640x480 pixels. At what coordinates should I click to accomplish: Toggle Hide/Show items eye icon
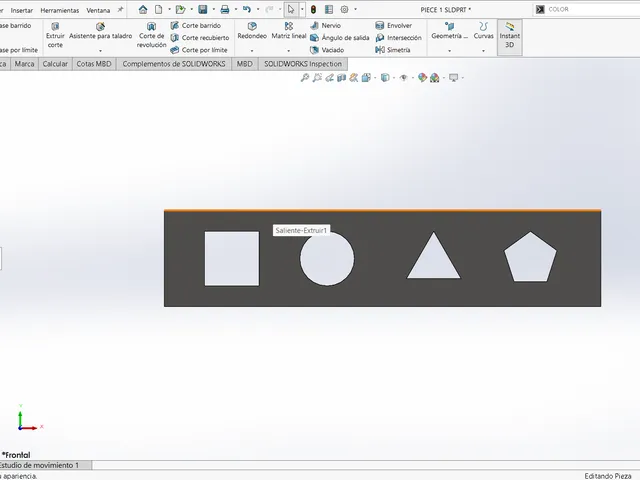[403, 78]
